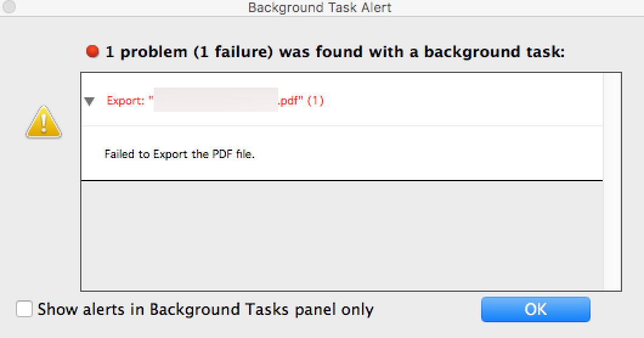Click the blank white space right of the Export row
644x338 pixels.
point(463,100)
